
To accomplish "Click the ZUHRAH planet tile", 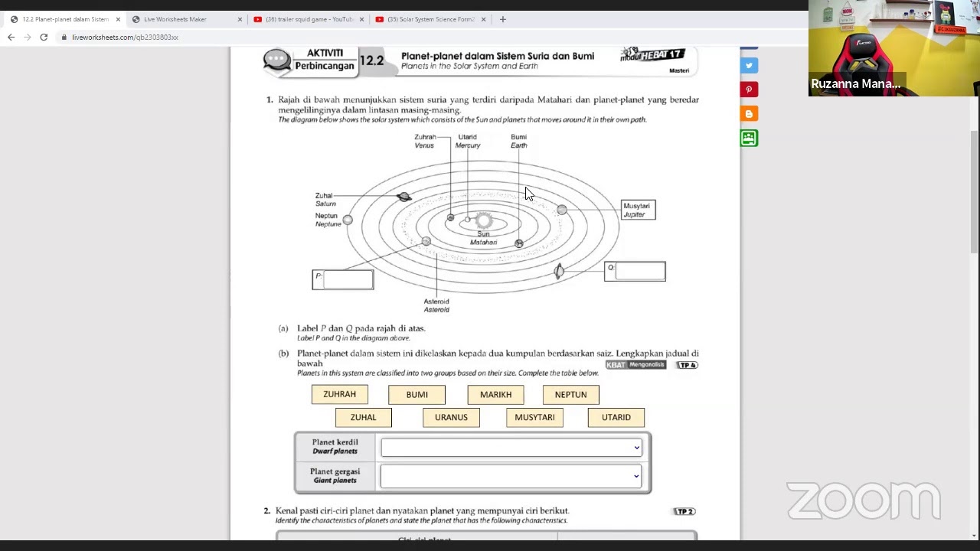I will (339, 394).
